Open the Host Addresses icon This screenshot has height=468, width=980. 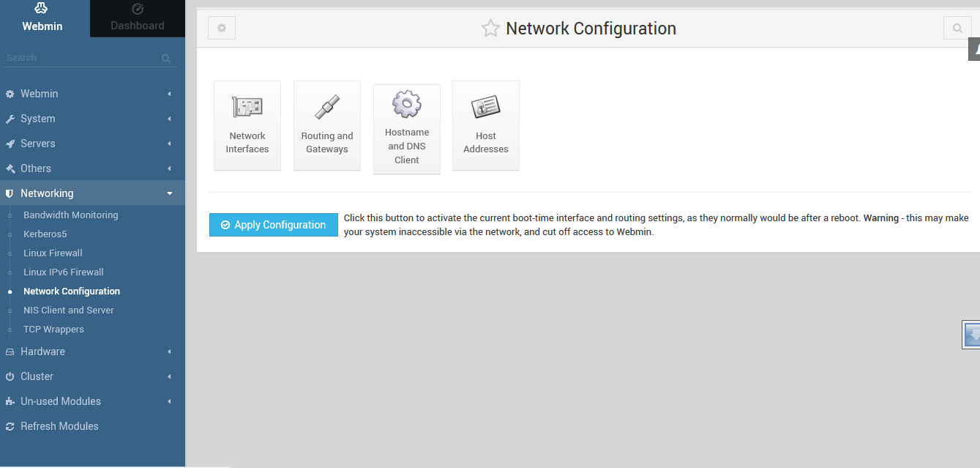[x=486, y=125]
